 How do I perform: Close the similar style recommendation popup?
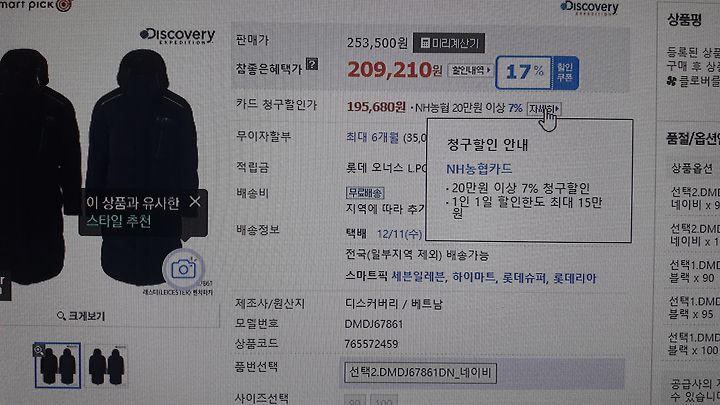pyautogui.click(x=195, y=201)
